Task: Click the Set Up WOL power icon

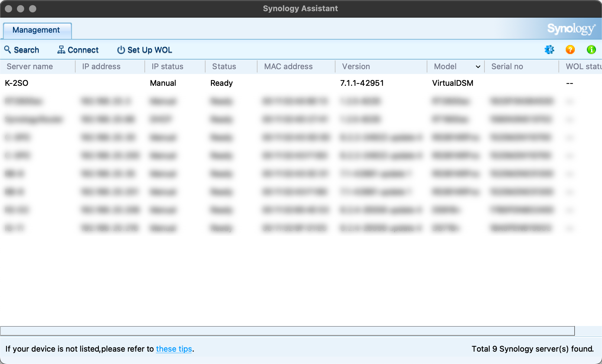Action: (120, 50)
